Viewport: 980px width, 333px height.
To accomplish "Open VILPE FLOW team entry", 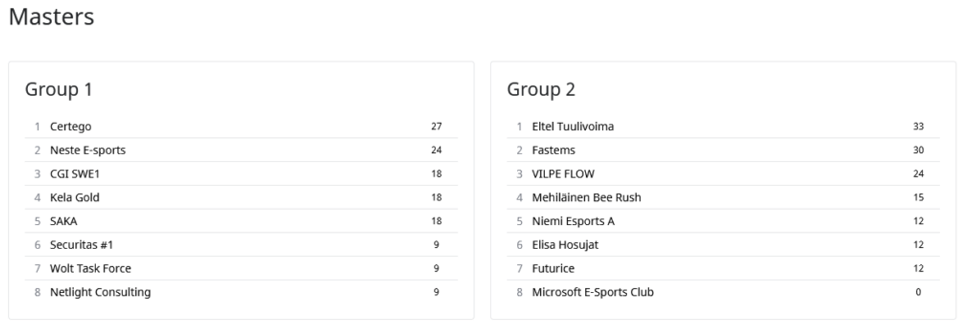I will click(x=563, y=174).
